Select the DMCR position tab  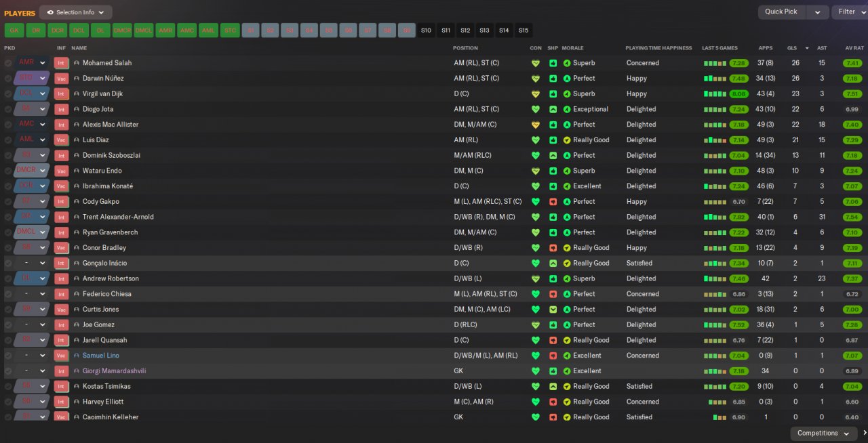click(122, 30)
